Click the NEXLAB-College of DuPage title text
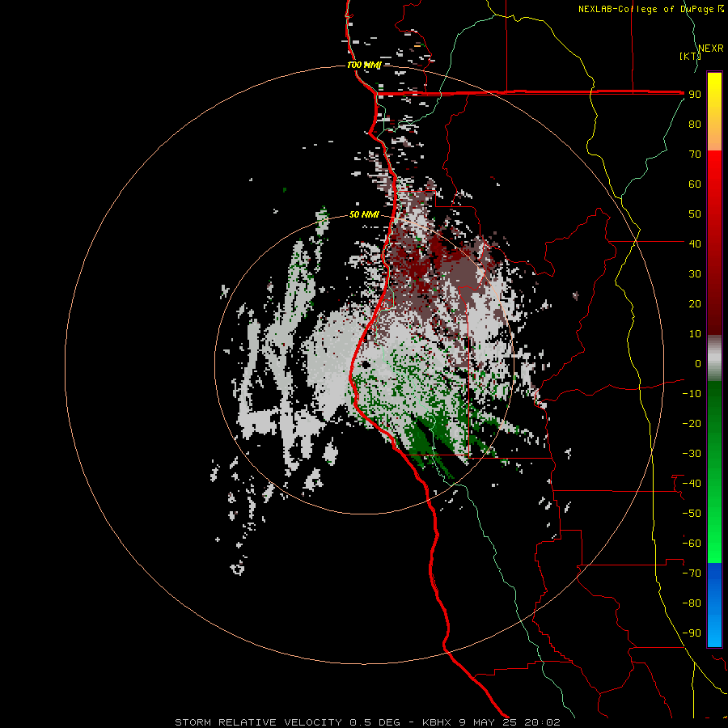The image size is (728, 728). point(650,9)
